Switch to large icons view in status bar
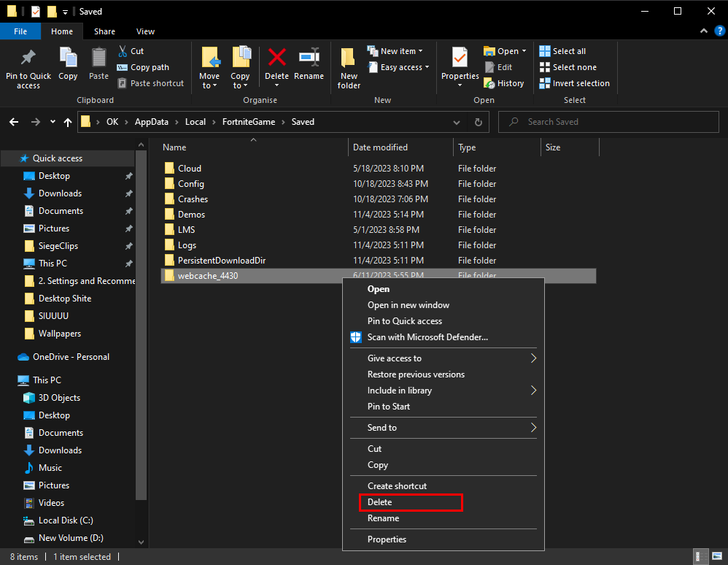 (x=717, y=556)
